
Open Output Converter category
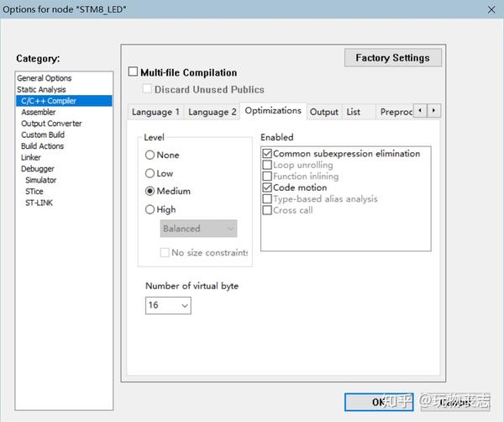coord(51,124)
